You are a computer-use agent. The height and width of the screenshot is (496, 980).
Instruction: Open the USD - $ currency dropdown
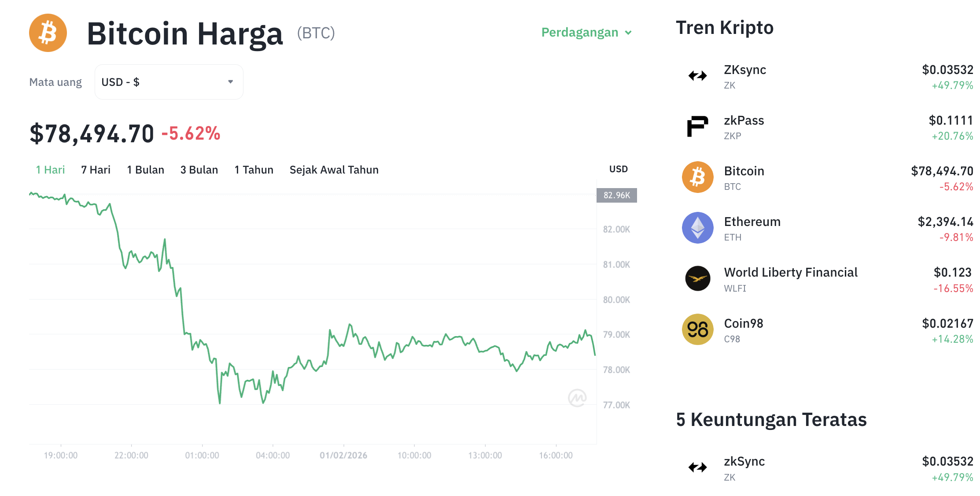pos(169,81)
